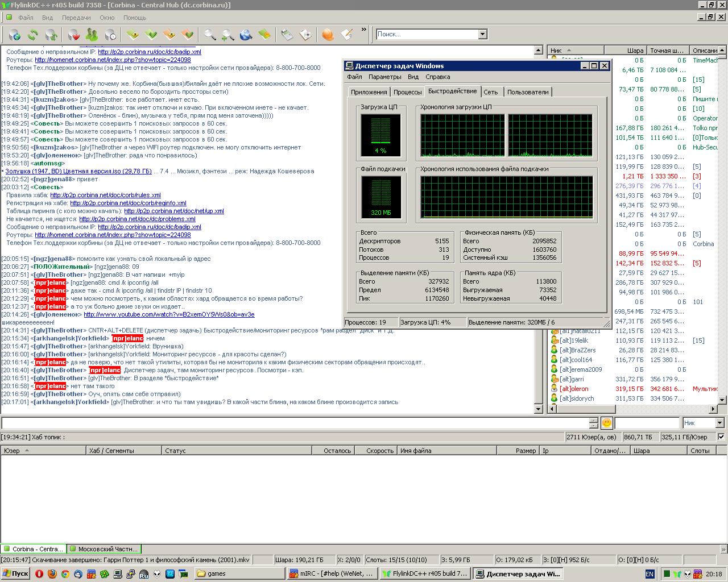Open the Ник filter dropdown
This screenshot has width=728, height=582.
tap(719, 423)
